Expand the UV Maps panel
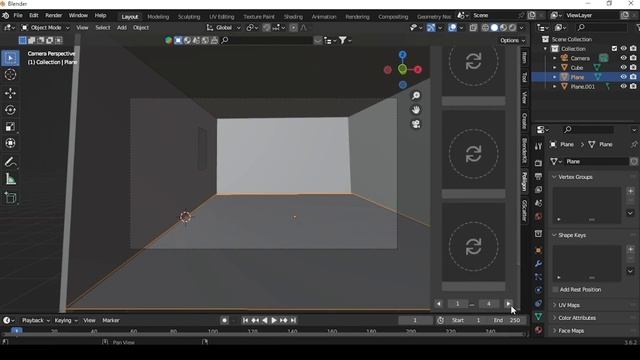640x360 pixels. coord(569,305)
